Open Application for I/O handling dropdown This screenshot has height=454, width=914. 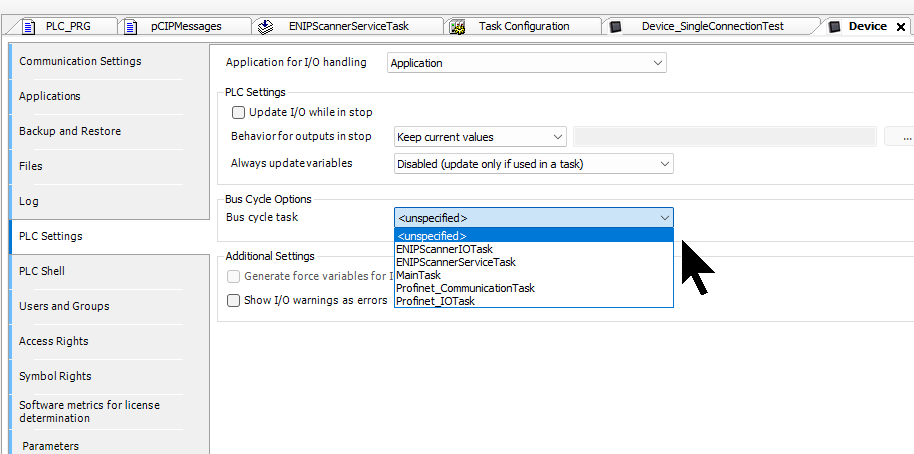click(526, 63)
